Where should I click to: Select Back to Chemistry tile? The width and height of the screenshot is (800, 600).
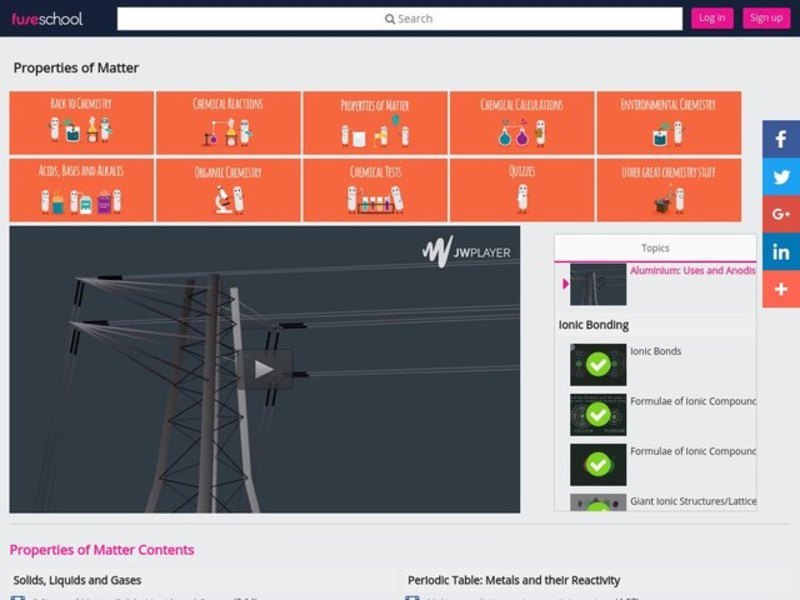pos(81,123)
